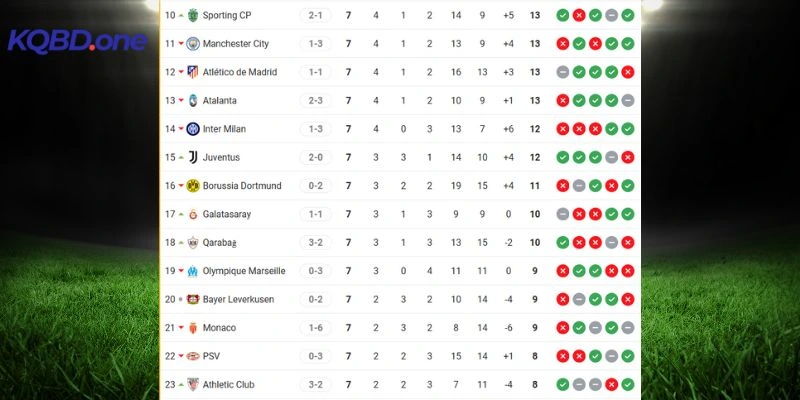Image resolution: width=800 pixels, height=400 pixels.
Task: Click the gray draw icon in Juventus's form
Action: pyautogui.click(x=611, y=157)
